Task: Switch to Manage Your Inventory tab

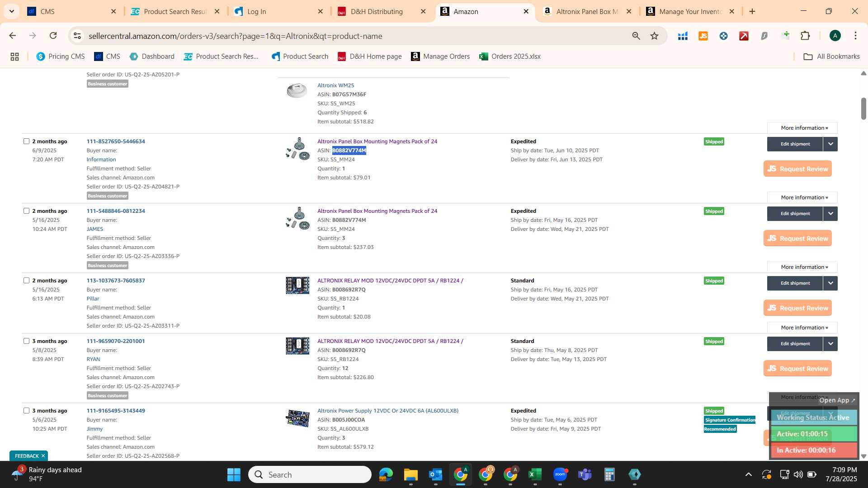Action: [x=690, y=11]
